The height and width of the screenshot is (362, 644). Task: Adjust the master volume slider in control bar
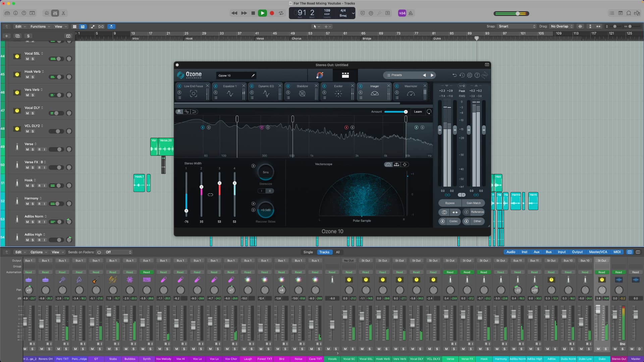(512, 13)
